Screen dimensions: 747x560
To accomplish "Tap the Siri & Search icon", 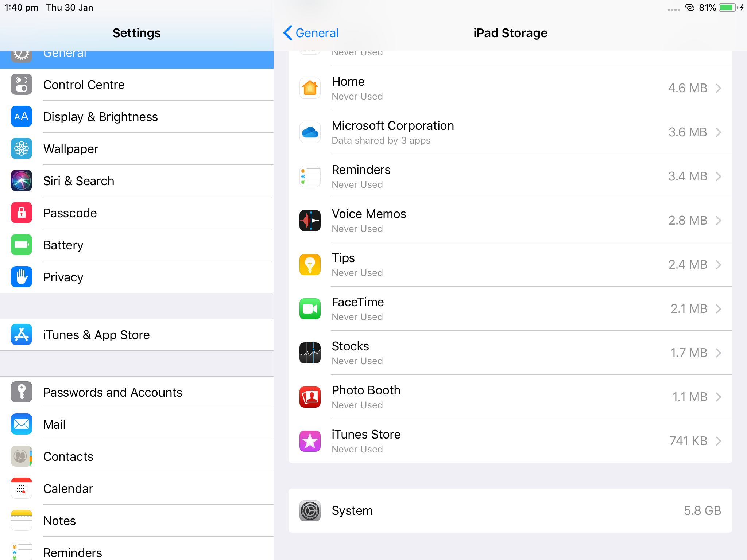I will 22,181.
